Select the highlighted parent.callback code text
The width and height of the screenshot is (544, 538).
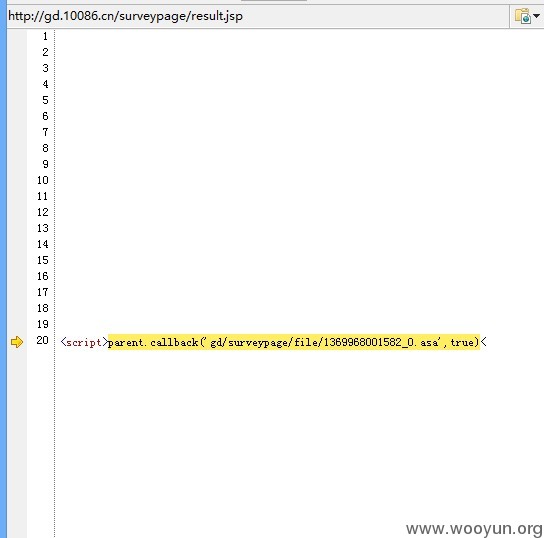294,342
